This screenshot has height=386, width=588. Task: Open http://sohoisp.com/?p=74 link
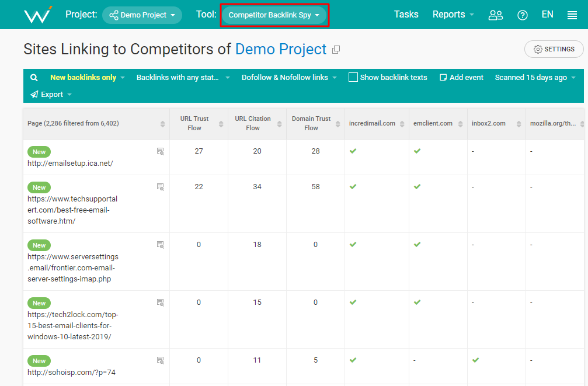click(x=71, y=372)
